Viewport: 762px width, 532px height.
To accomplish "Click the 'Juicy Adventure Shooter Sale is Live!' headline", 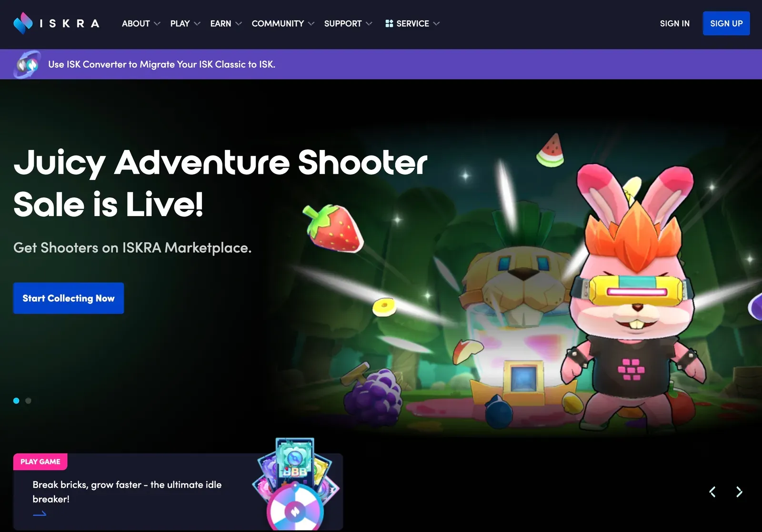I will pyautogui.click(x=221, y=183).
